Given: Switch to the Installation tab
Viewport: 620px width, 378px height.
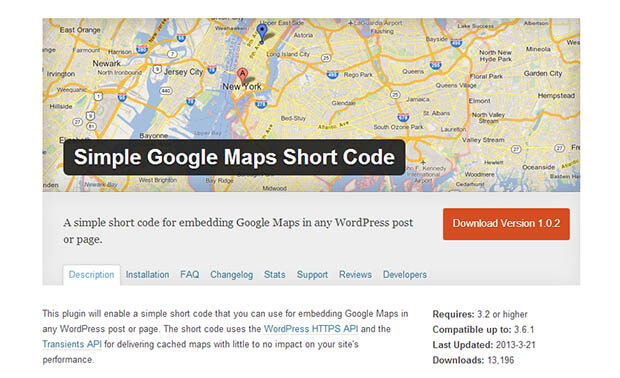Looking at the screenshot, I should pyautogui.click(x=147, y=274).
